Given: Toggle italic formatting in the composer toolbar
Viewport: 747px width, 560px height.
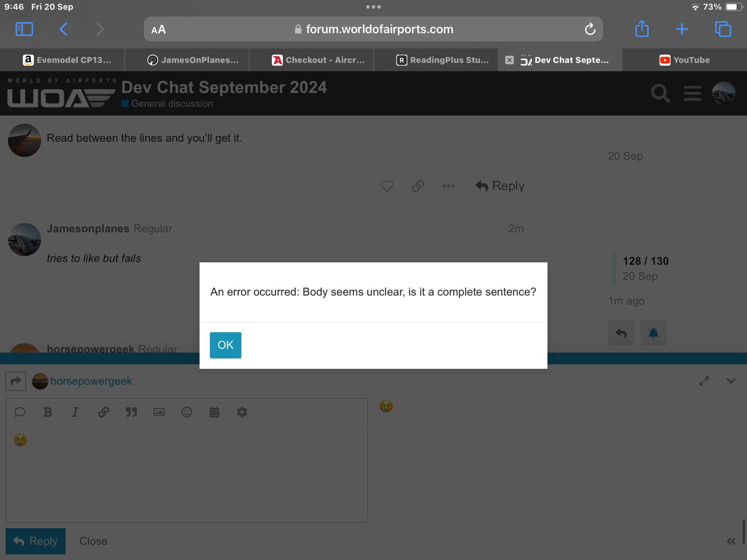Looking at the screenshot, I should [x=75, y=412].
